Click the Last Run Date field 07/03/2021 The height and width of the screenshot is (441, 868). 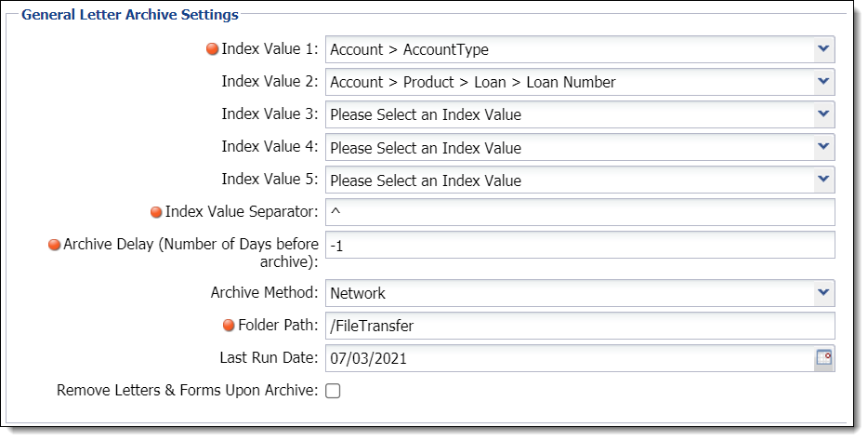571,358
